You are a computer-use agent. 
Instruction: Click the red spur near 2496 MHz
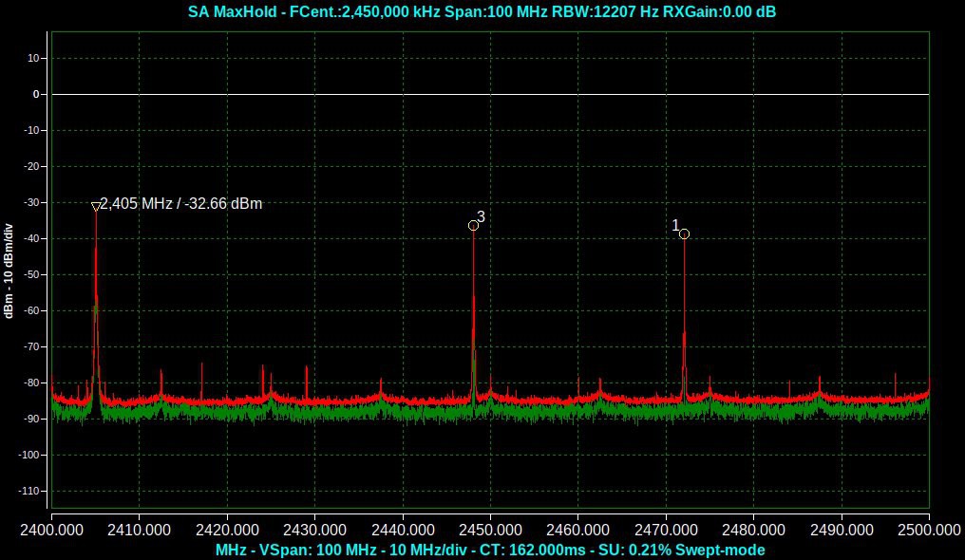(x=896, y=383)
